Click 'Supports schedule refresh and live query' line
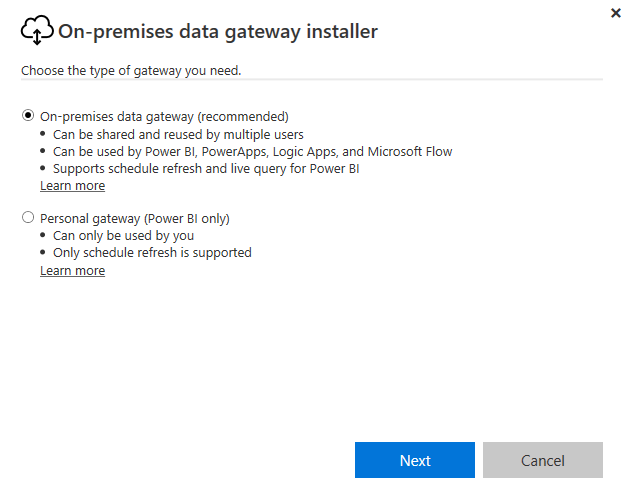628x499 pixels. [206, 169]
